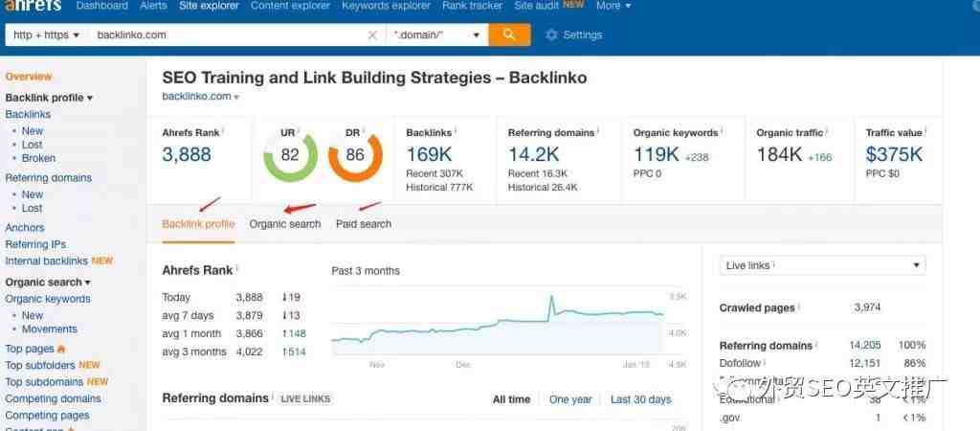Open Rank tracker in the top navigation
This screenshot has width=980, height=431.
pyautogui.click(x=473, y=6)
